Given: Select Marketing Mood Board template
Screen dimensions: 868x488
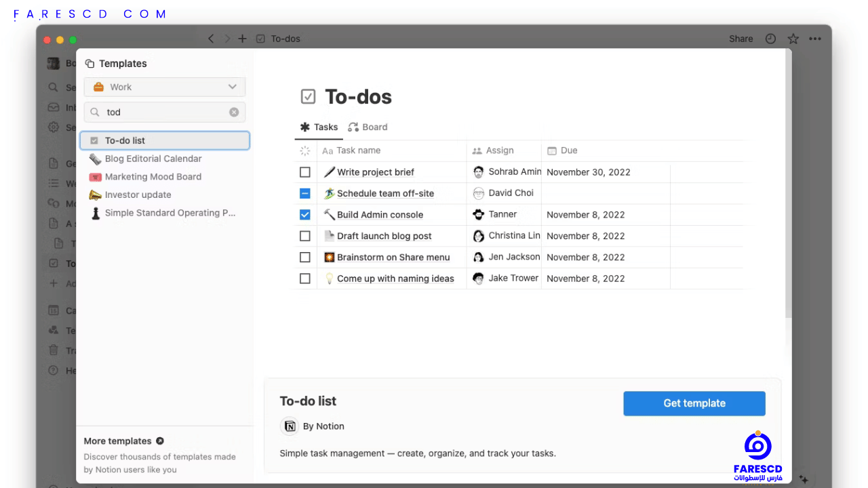Looking at the screenshot, I should (165, 176).
